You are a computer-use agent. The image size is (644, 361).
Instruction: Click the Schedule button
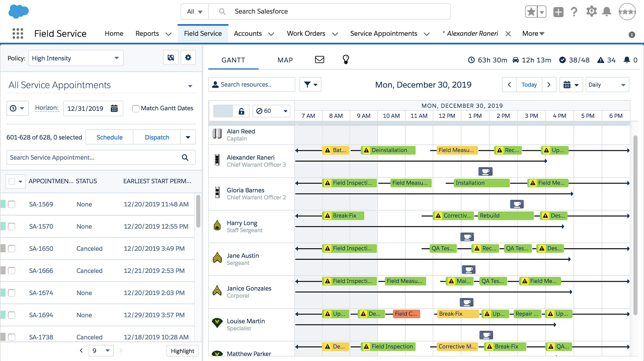(109, 137)
